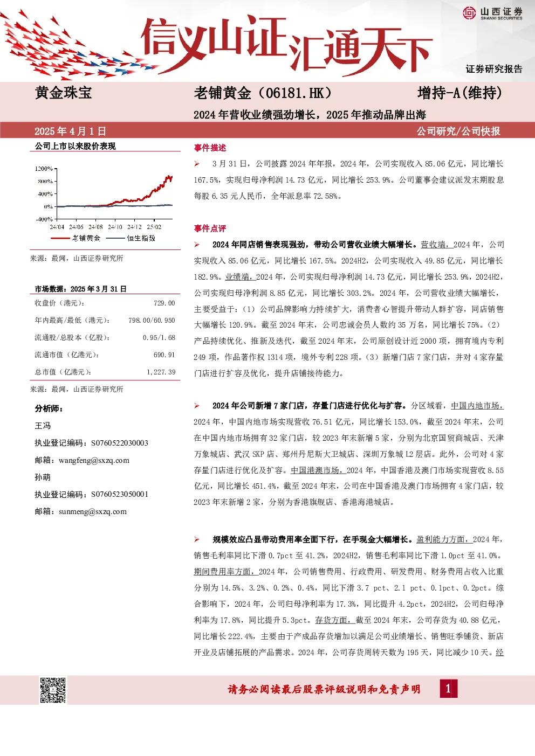Click the title 老铺黄金（06181.HK）
Screen dimensions: 535x756
263,93
